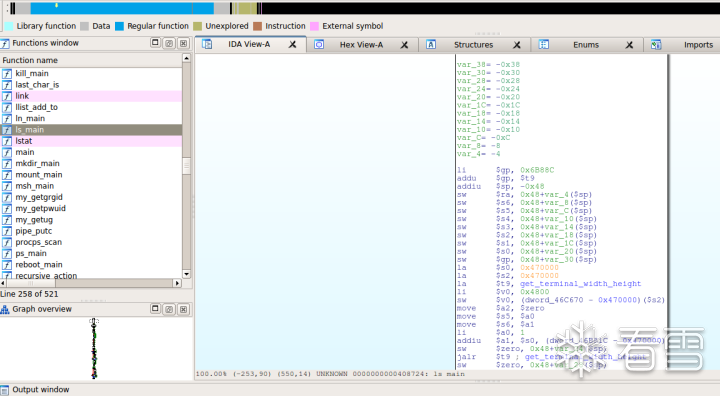Click the blue navigation band segment
Viewport: 720px width, 396px height.
122,8
